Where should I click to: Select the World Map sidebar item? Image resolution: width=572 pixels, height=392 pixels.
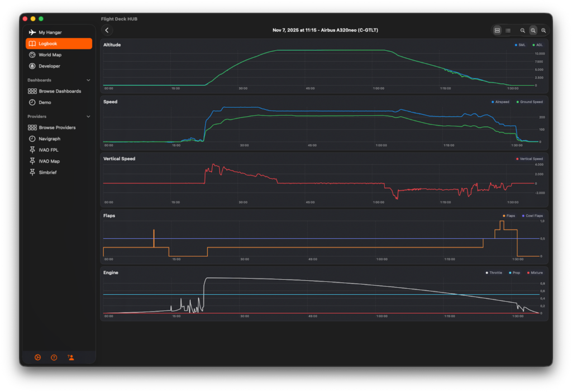click(x=50, y=55)
